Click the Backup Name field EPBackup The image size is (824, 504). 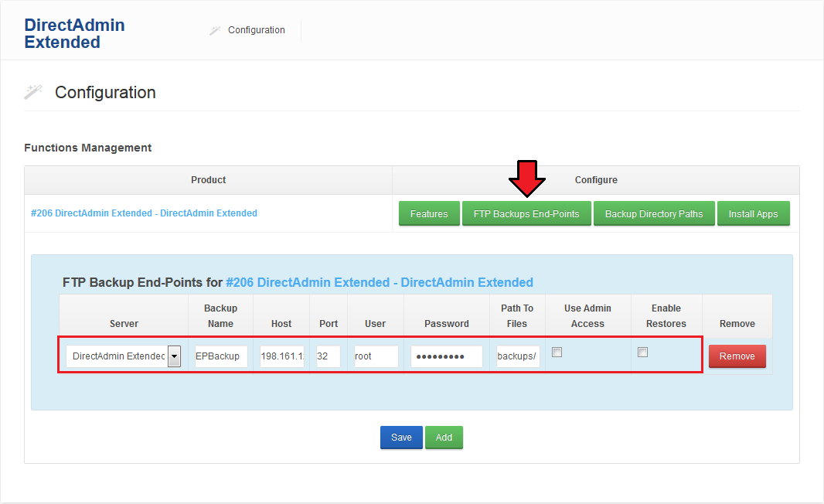221,356
